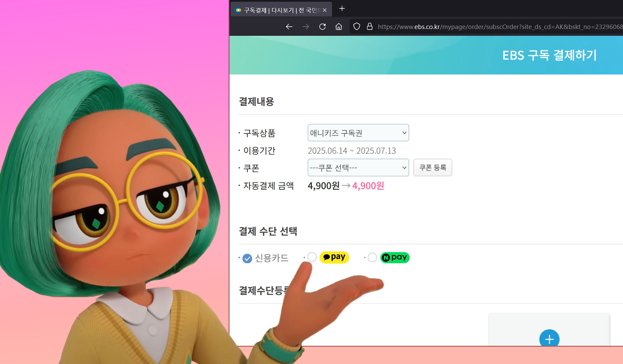Screen dimensions: 623x364
Task: Expand the 쿠폰 선택 coupon dropdown
Action: 358,168
